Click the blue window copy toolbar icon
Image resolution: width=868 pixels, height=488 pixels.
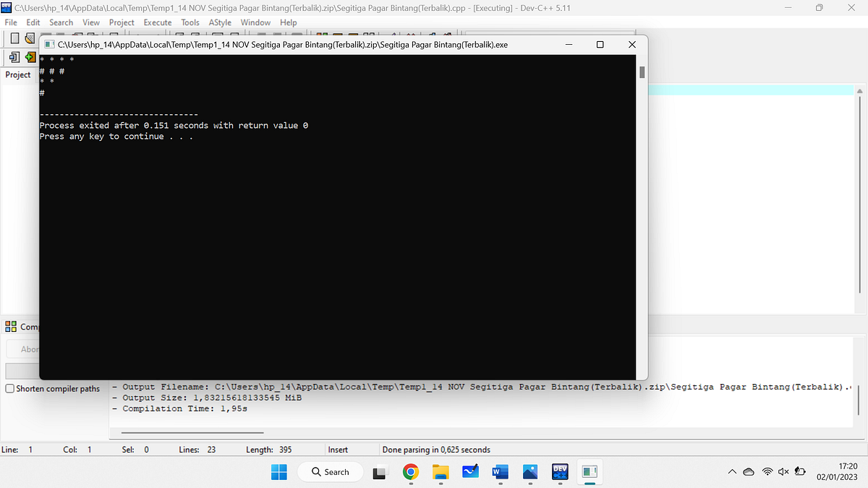pos(13,57)
